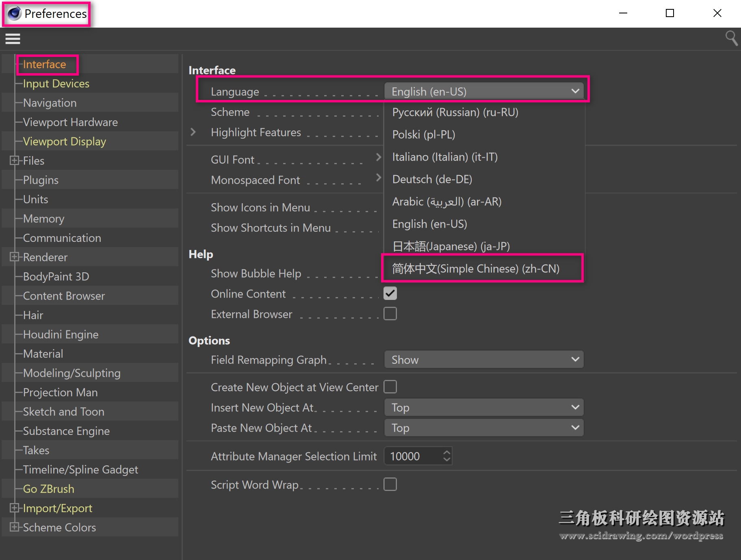
Task: Increase the Attribute Manager Selection Limit stepper
Action: (447, 452)
